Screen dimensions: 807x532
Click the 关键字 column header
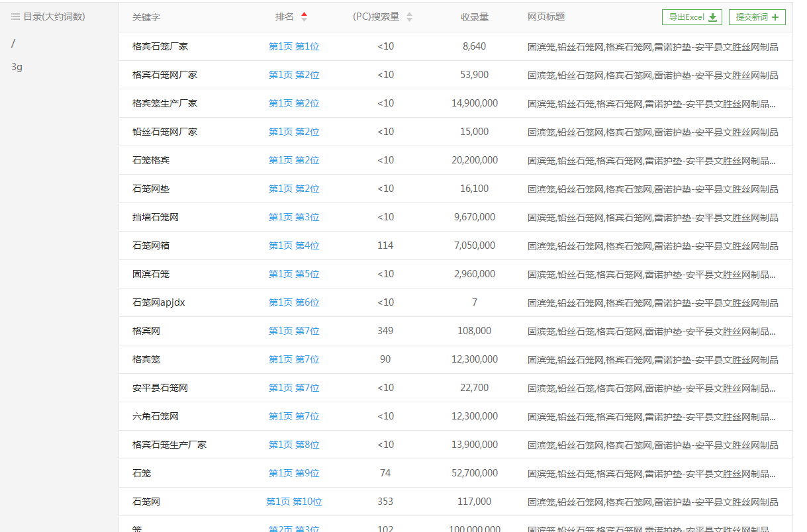click(x=146, y=17)
